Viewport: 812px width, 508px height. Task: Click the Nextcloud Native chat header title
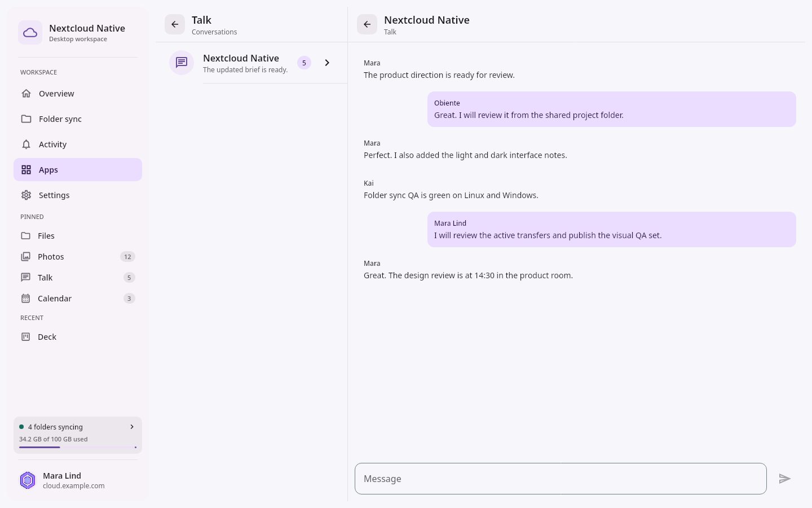pos(427,20)
